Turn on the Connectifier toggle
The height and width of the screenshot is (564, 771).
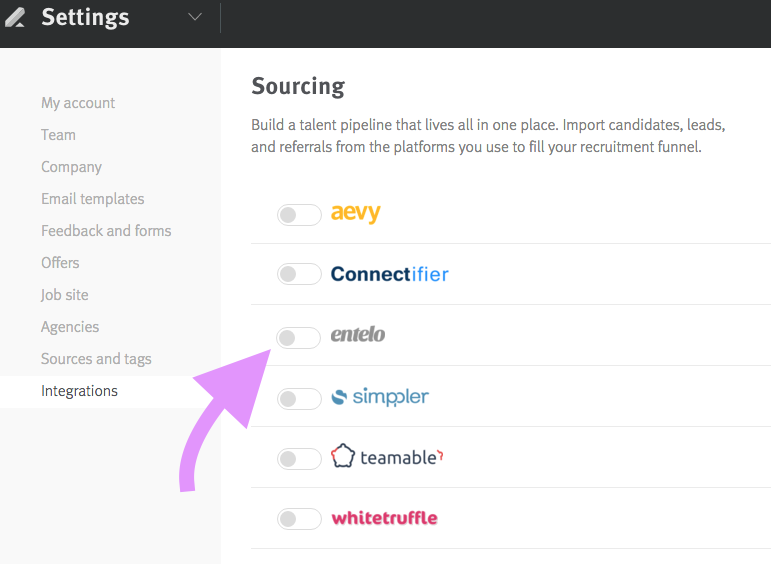point(299,274)
